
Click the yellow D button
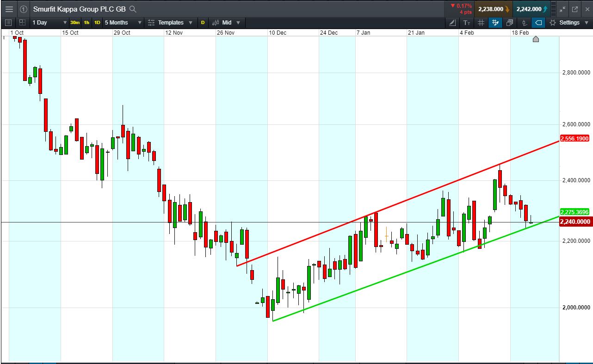tap(203, 23)
